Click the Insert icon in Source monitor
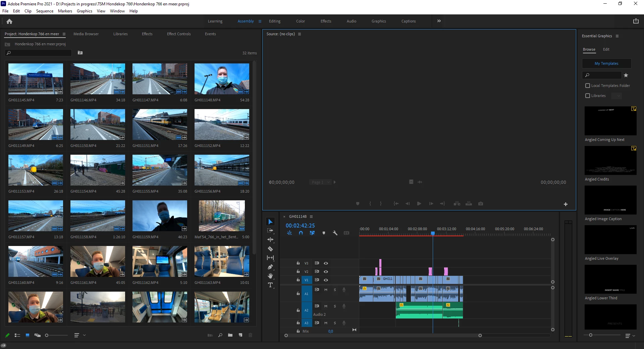The width and height of the screenshot is (644, 349). pos(457,204)
